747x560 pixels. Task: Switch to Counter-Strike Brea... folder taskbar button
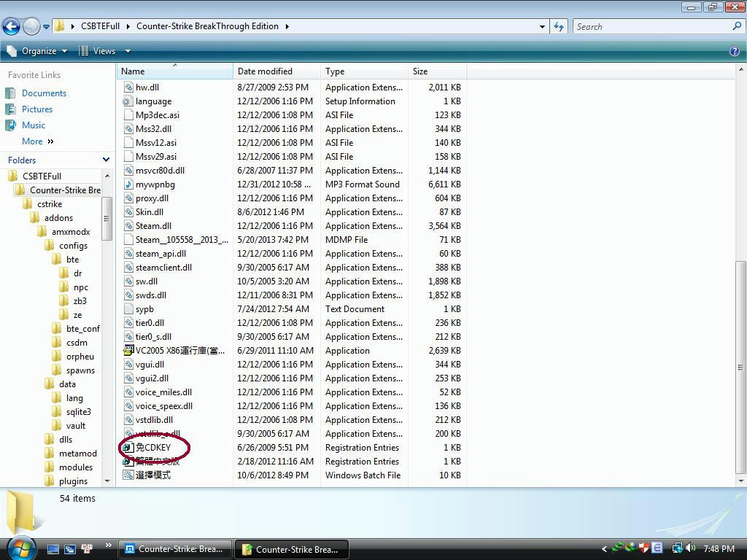292,549
